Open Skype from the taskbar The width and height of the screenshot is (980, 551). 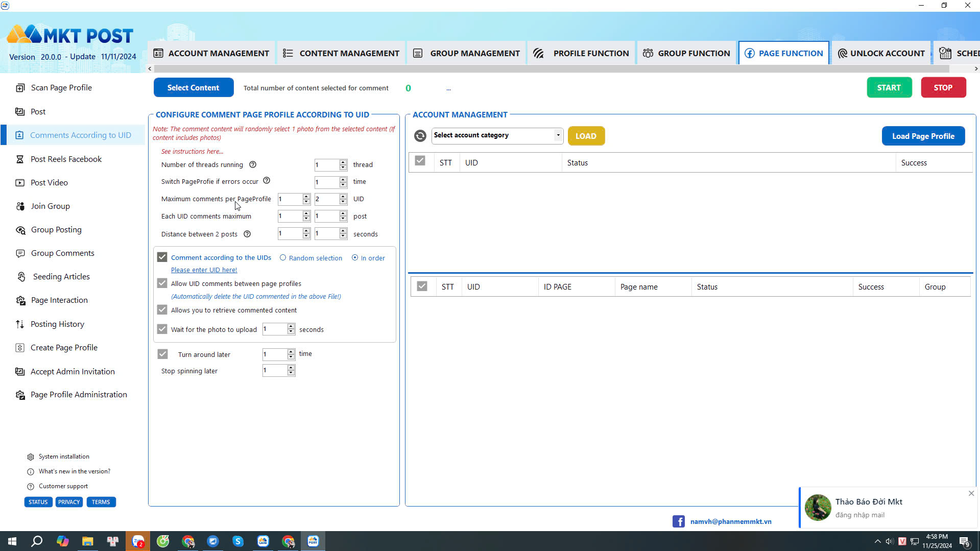238,541
